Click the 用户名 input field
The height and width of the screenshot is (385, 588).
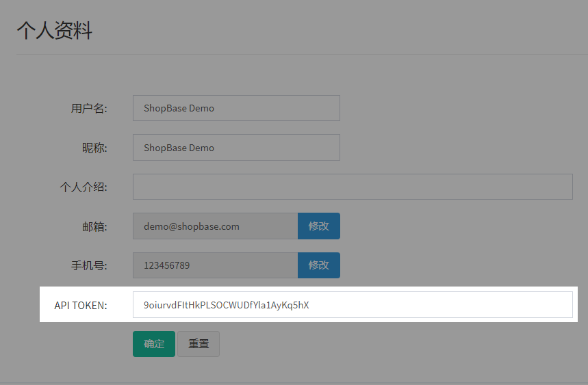click(236, 108)
